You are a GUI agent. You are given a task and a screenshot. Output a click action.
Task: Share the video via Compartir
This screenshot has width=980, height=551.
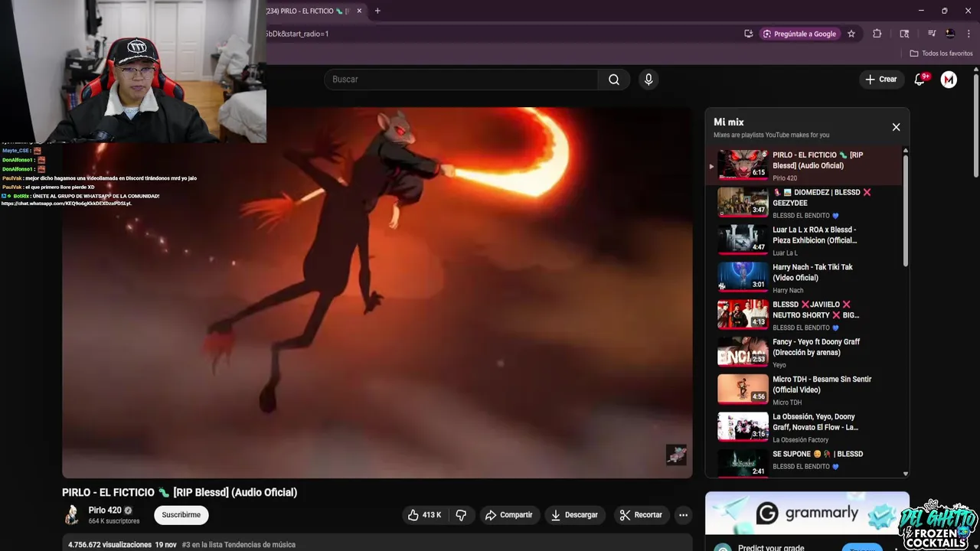tap(508, 515)
